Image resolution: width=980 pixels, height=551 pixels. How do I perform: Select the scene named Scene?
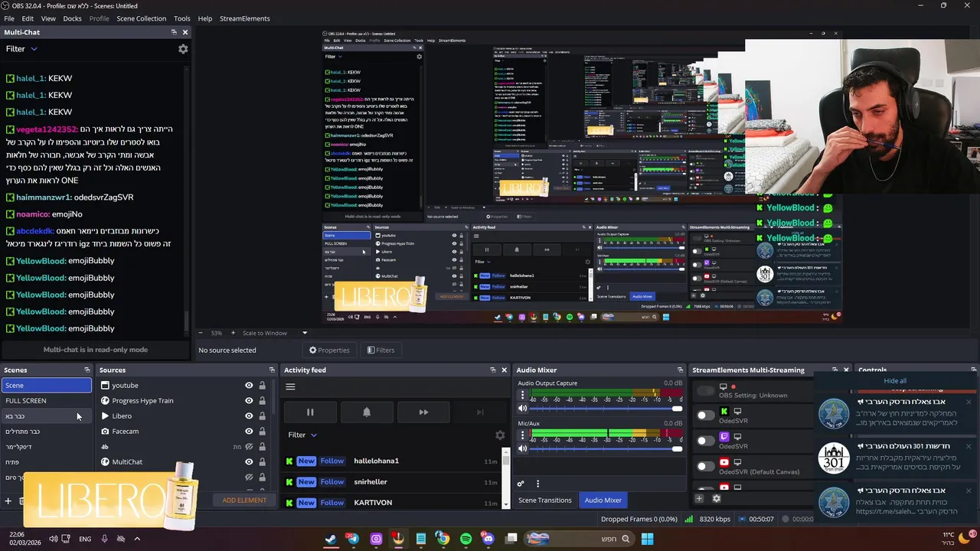coord(46,386)
